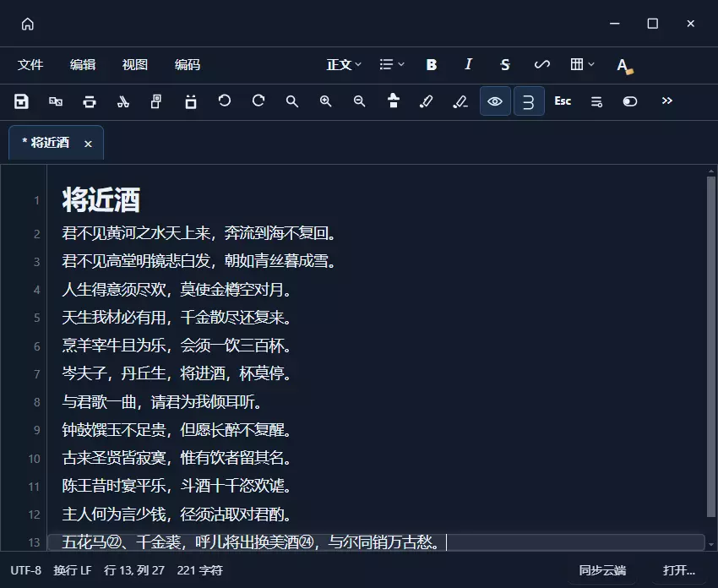
Task: Click the Esc toolbar button
Action: (x=563, y=101)
